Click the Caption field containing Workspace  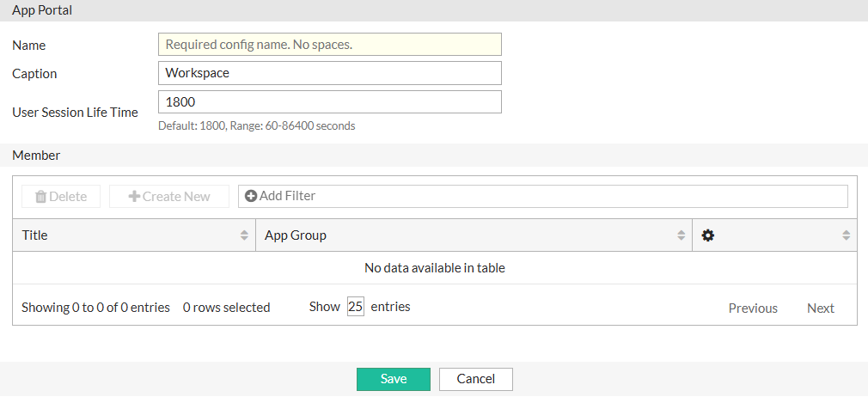click(x=329, y=73)
